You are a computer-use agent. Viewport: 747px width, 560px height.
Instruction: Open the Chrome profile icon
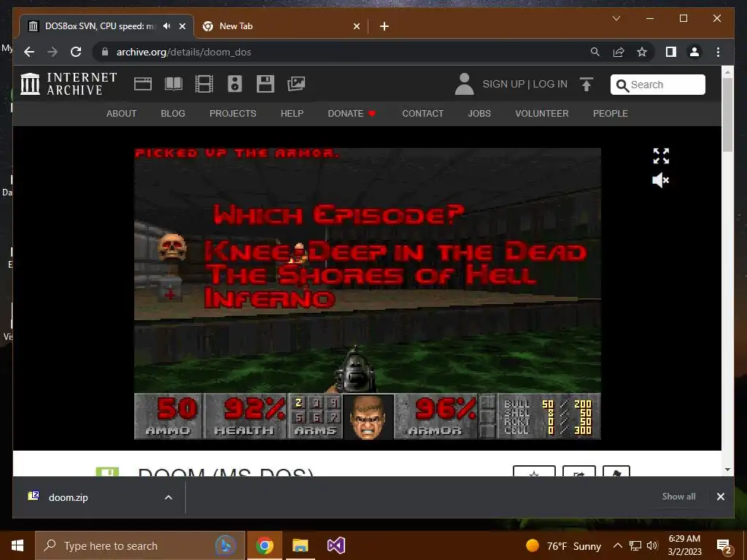click(x=694, y=52)
